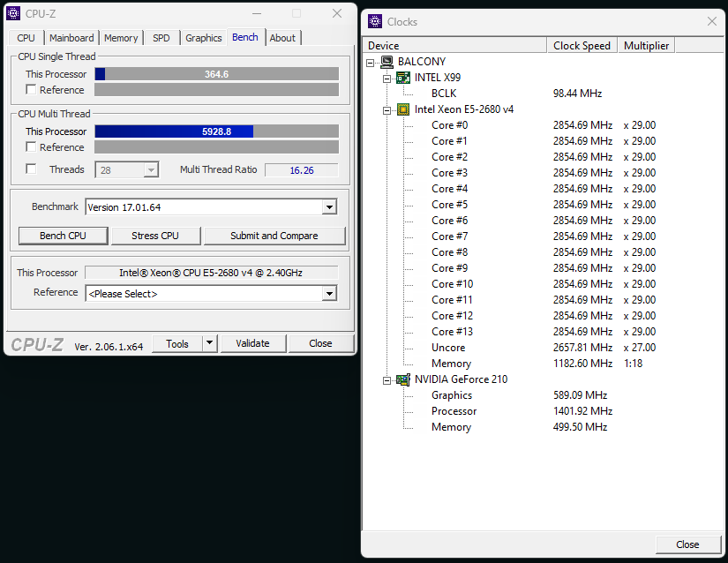This screenshot has width=728, height=563.
Task: Collapse the Intel Xeon E5-2680 v4 node
Action: coord(386,109)
